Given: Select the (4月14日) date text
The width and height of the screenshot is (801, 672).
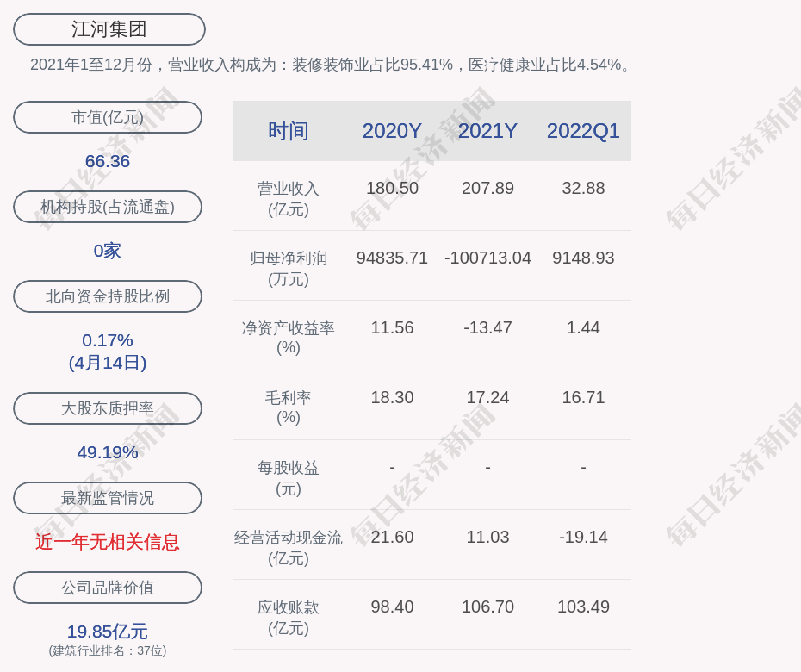Looking at the screenshot, I should [108, 363].
